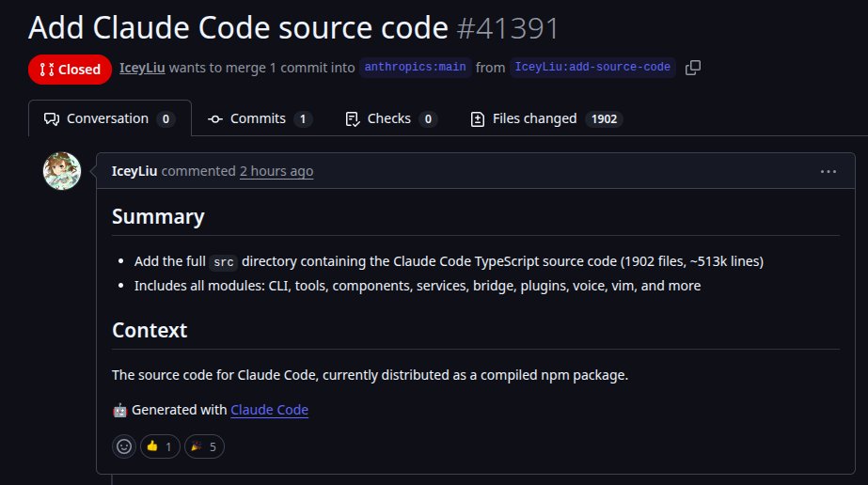This screenshot has width=868, height=485.
Task: Click the 'Context' heading
Action: (x=150, y=330)
